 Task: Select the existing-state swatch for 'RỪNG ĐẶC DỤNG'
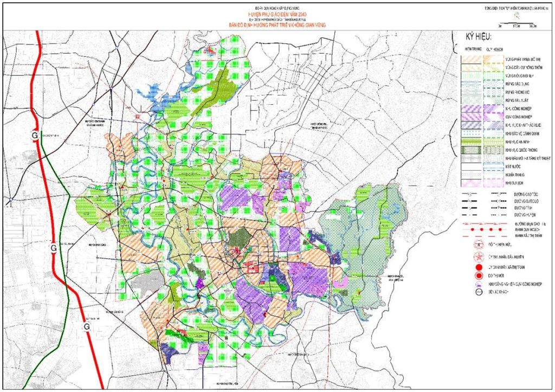coord(471,84)
